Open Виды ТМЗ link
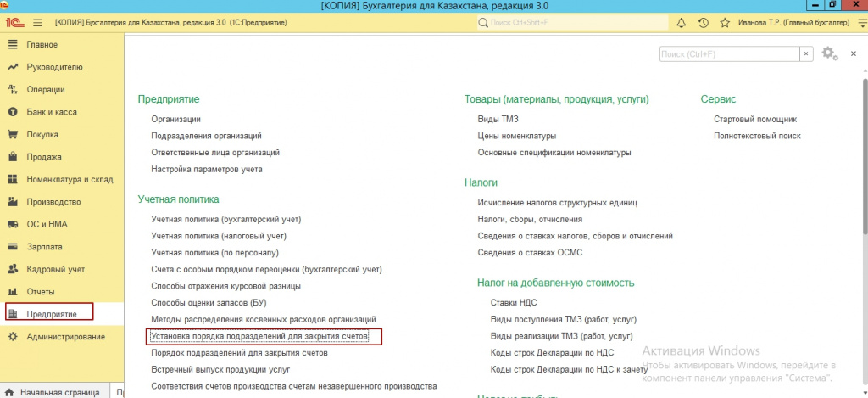 (x=498, y=119)
